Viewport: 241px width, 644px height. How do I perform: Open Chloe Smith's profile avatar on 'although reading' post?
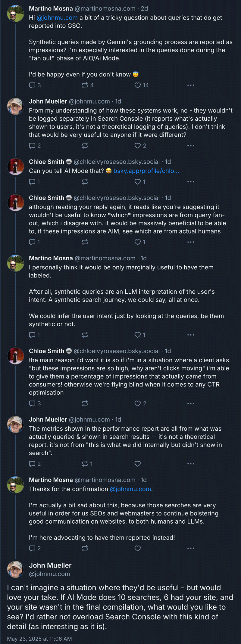[15, 203]
